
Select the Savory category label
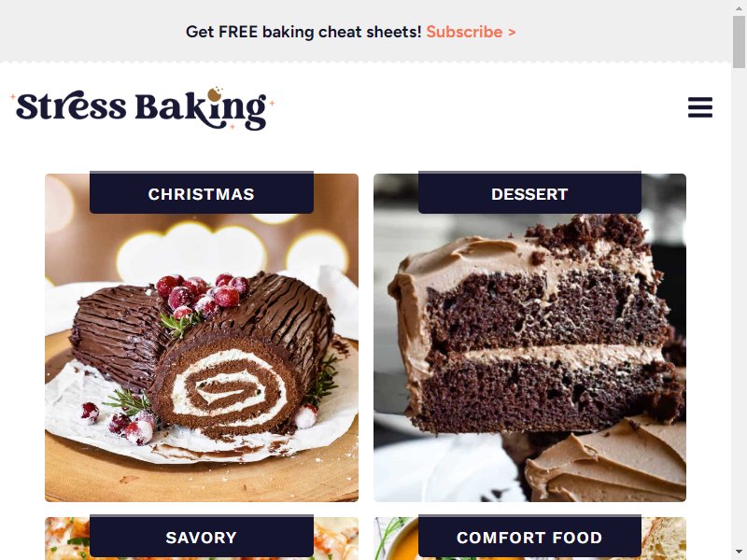[202, 537]
